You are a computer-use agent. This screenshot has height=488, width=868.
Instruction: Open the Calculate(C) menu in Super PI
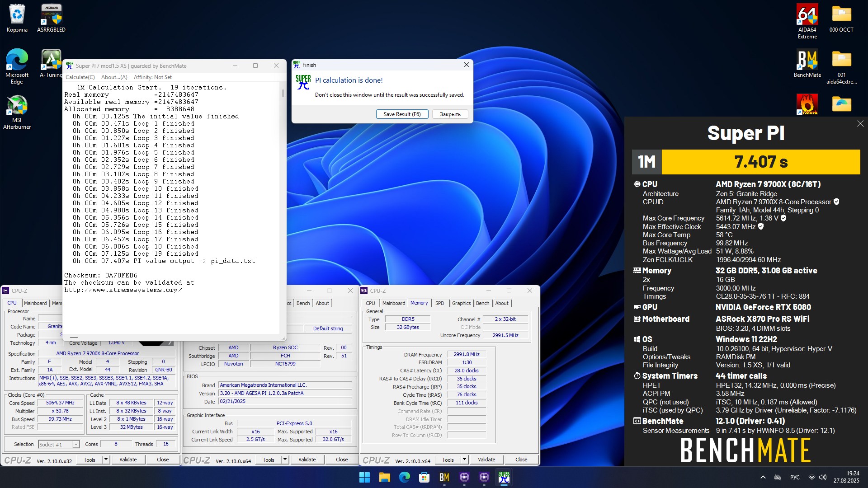pyautogui.click(x=80, y=77)
